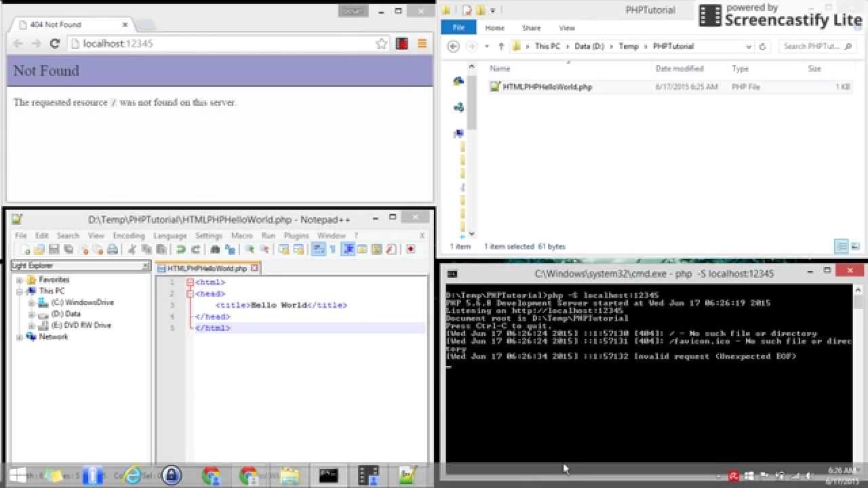Click Notepad++ Replace toolbar icon
The height and width of the screenshot is (488, 868).
click(x=230, y=249)
